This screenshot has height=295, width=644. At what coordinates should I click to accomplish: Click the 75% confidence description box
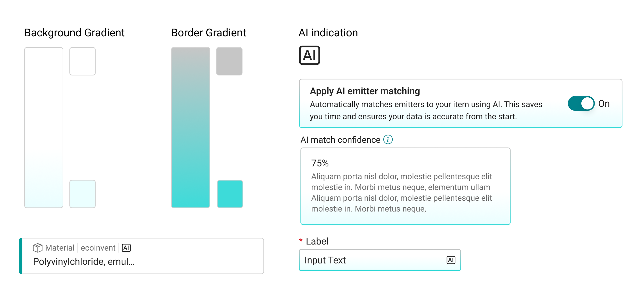click(x=405, y=186)
